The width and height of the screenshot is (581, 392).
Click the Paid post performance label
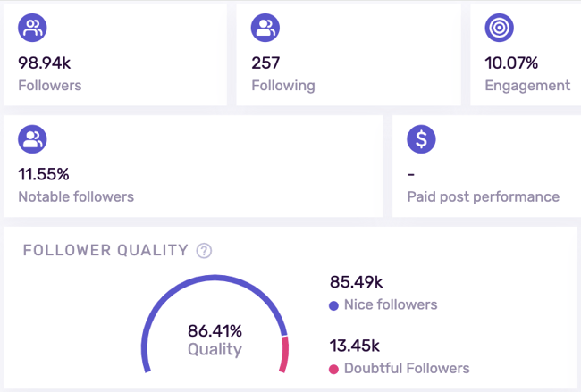pyautogui.click(x=483, y=196)
